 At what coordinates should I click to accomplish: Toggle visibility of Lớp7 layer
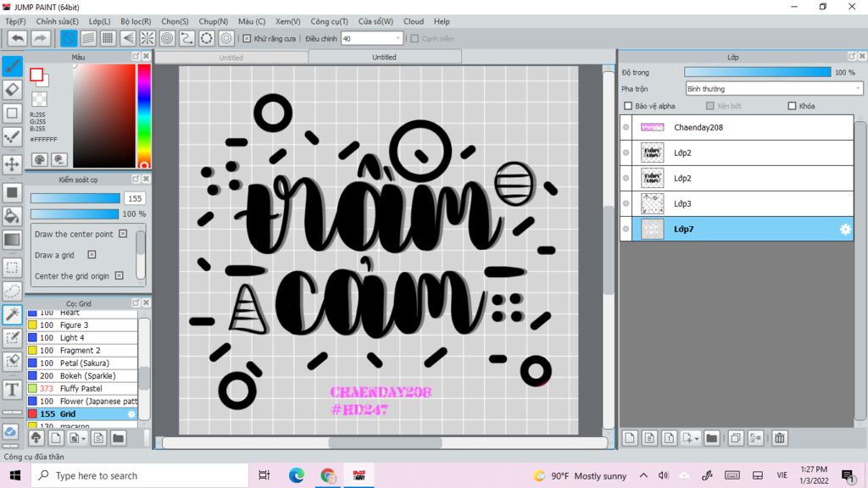[626, 229]
